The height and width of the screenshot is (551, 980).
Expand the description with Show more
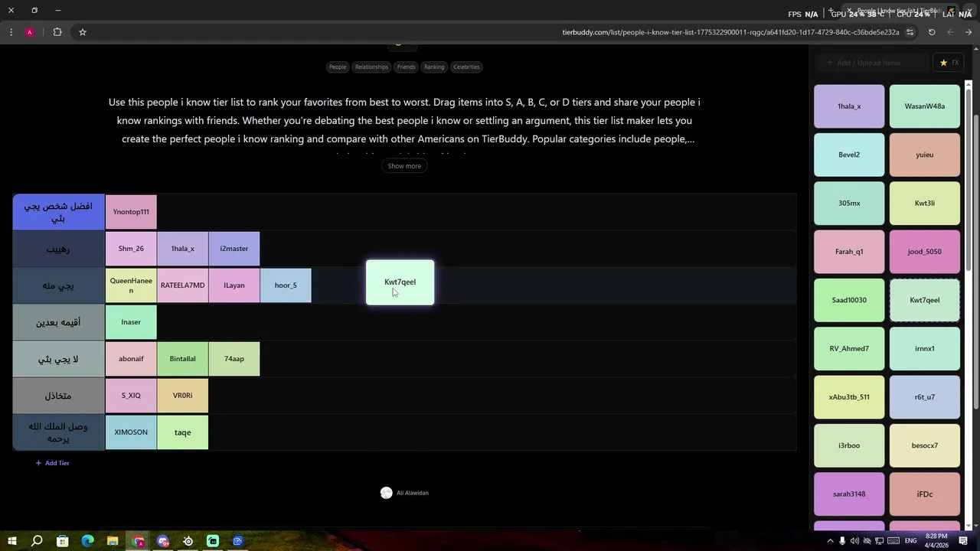coord(404,166)
